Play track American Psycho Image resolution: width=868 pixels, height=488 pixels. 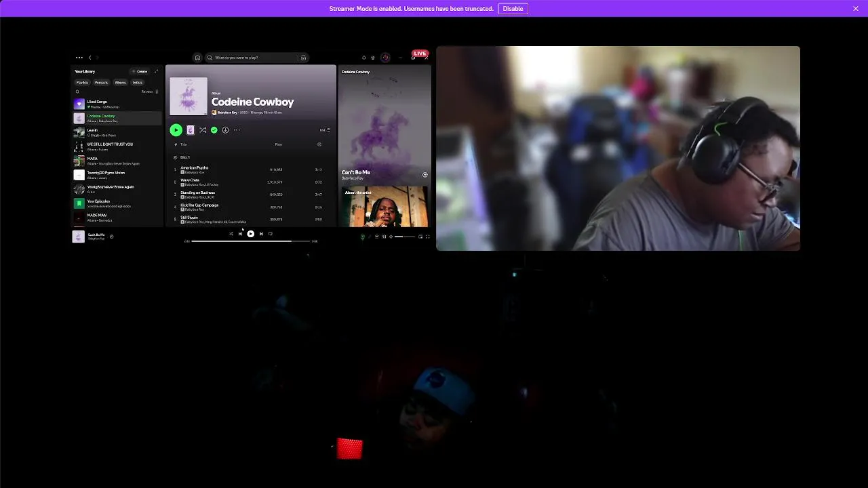click(x=252, y=169)
